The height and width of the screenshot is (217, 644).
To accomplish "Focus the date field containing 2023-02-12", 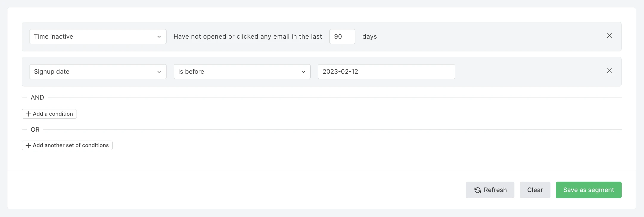I will [x=386, y=72].
